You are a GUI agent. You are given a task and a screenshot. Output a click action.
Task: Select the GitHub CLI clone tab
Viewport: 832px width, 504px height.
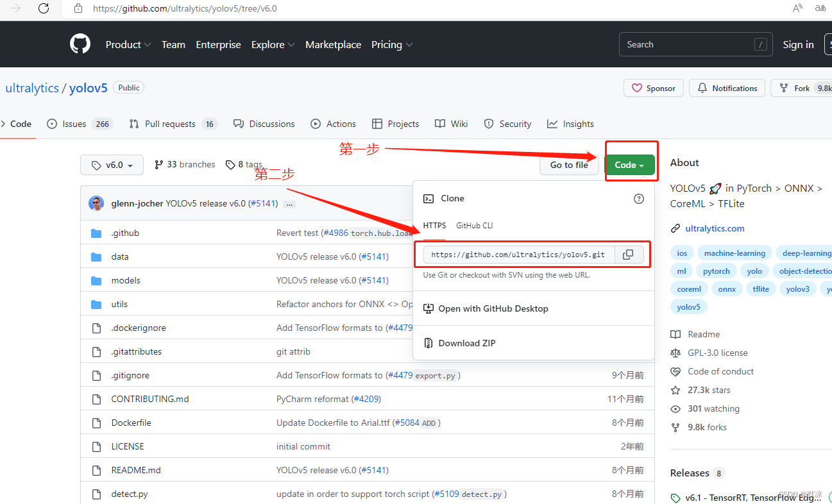[474, 226]
